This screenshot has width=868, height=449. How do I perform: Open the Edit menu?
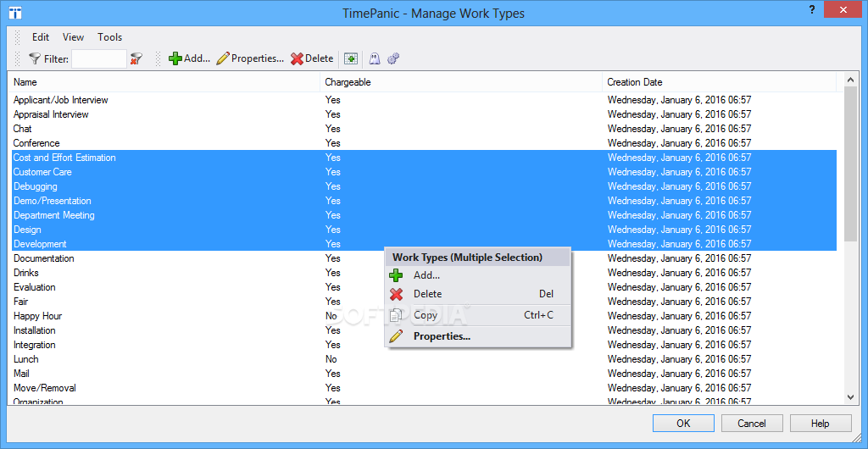click(x=41, y=37)
